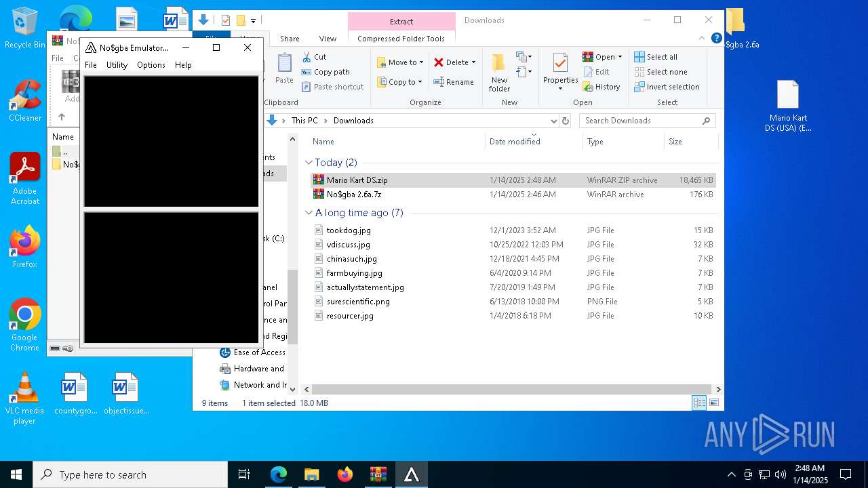The image size is (868, 488).
Task: Click the horizontal scrollbar in file list
Action: click(x=511, y=390)
